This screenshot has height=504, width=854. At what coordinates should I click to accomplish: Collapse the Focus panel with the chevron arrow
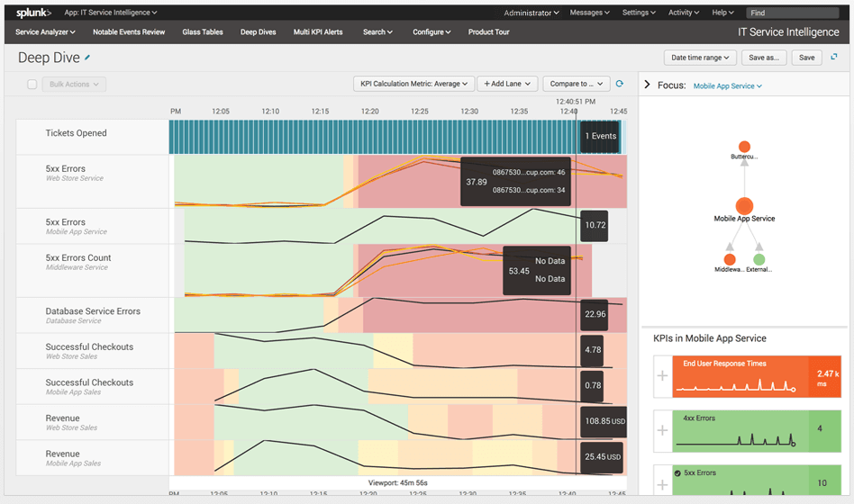pos(647,85)
